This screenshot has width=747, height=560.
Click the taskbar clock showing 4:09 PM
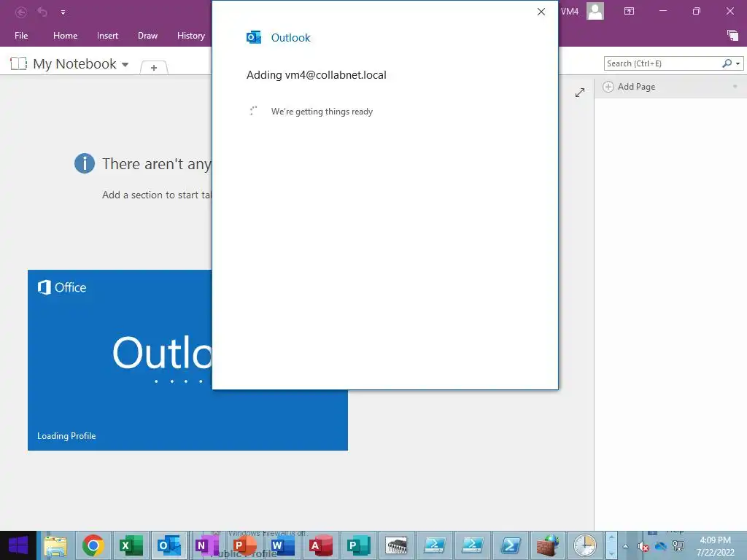pyautogui.click(x=716, y=546)
